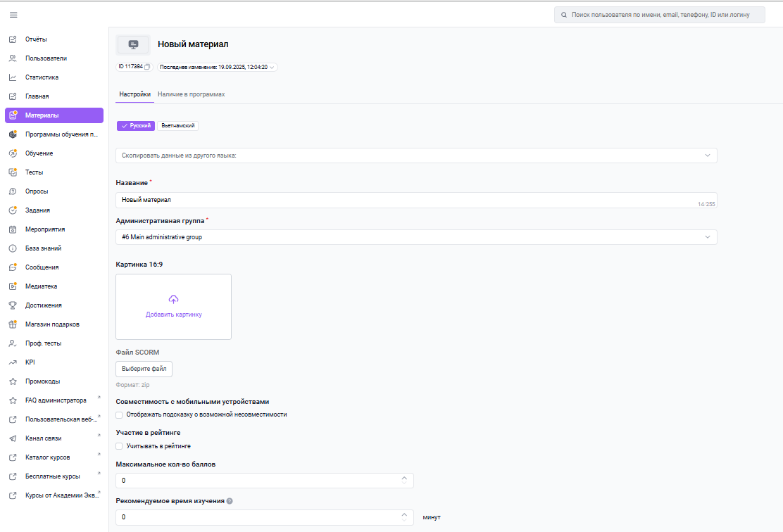Image resolution: width=783 pixels, height=532 pixels.
Task: Copy the ID 117384 with copy icon
Action: pos(147,67)
